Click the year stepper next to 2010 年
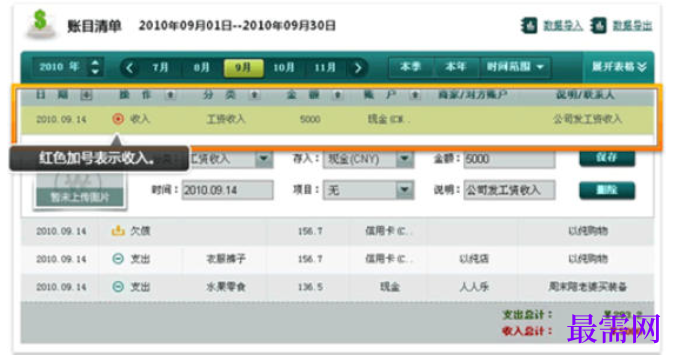 pyautogui.click(x=95, y=67)
